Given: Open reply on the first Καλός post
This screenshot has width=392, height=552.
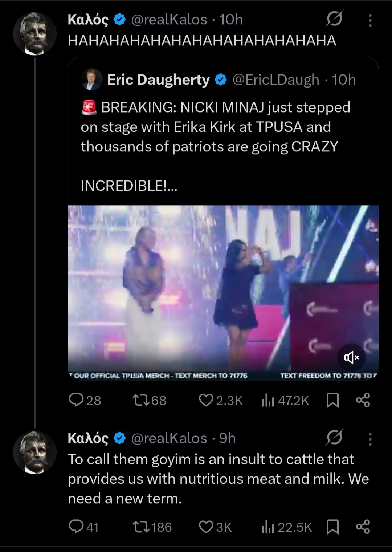Looking at the screenshot, I should pos(76,400).
